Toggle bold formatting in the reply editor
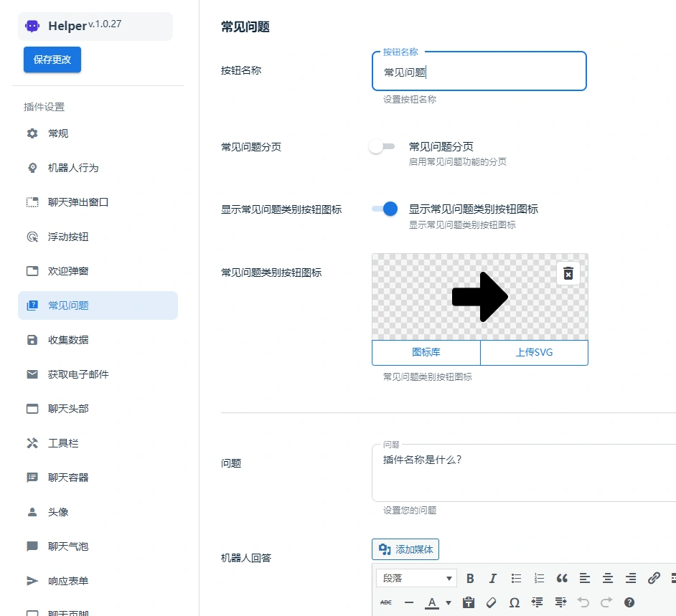The width and height of the screenshot is (676, 616). tap(470, 578)
